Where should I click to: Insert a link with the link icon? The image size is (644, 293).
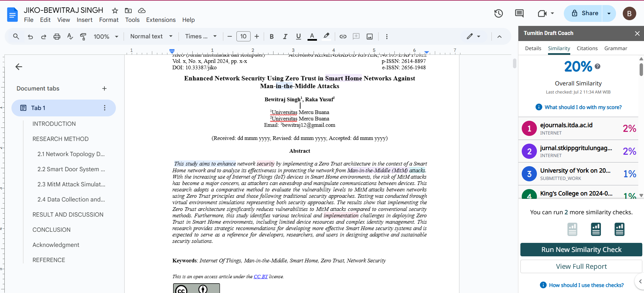point(343,36)
